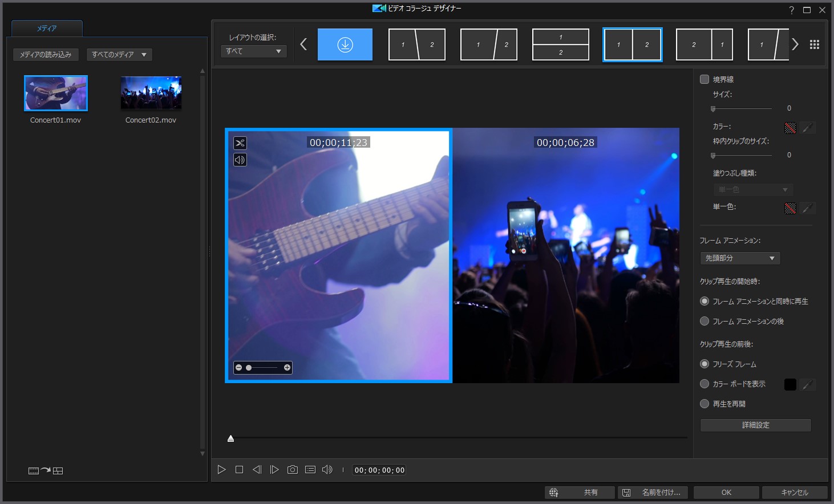
Task: Select the 再生を再開 radio button
Action: tap(705, 404)
